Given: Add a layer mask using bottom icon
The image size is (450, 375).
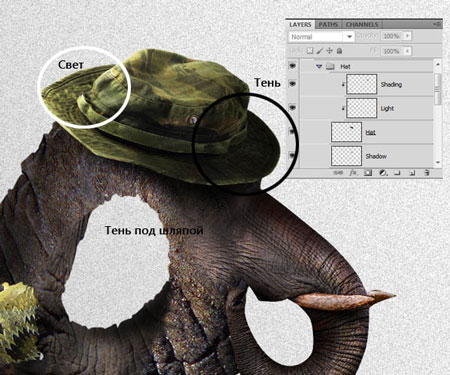Looking at the screenshot, I should tap(368, 173).
